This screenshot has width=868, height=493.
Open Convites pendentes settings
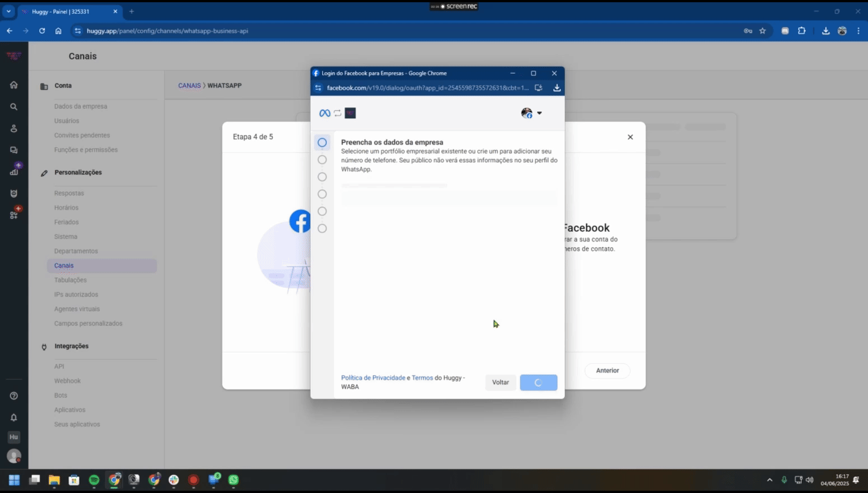coord(82,136)
